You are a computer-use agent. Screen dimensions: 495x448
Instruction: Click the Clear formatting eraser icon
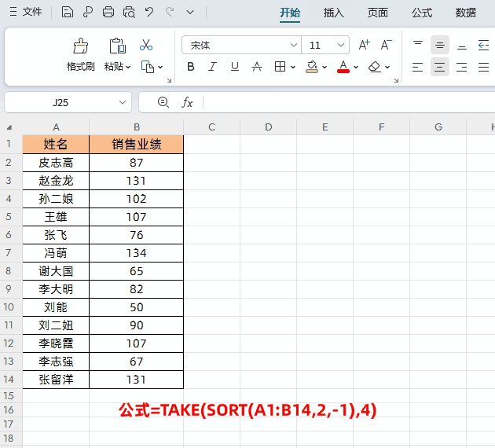pos(375,67)
